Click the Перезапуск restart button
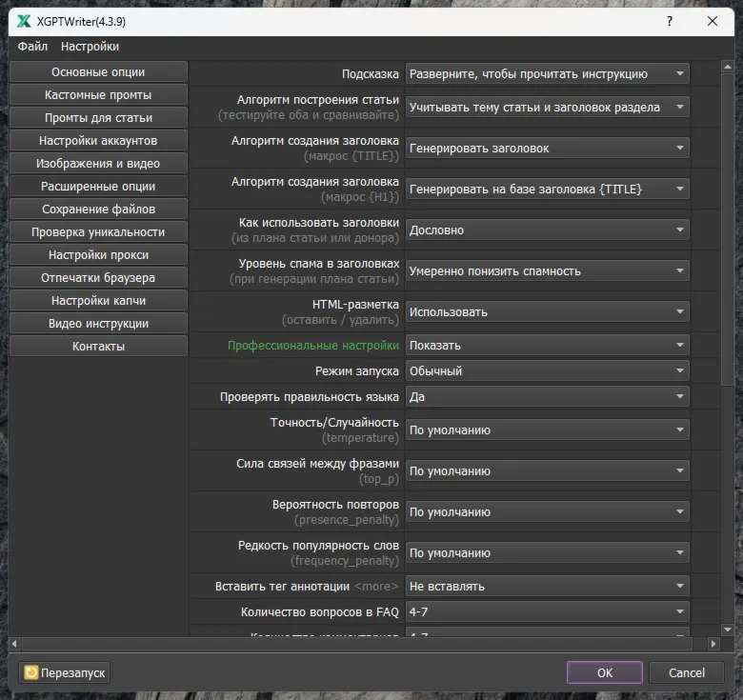This screenshot has width=743, height=700. [x=65, y=672]
